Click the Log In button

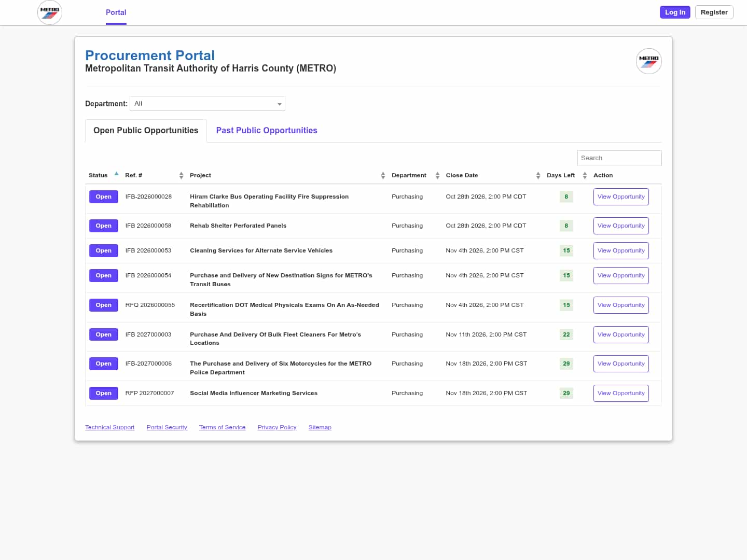(x=675, y=12)
